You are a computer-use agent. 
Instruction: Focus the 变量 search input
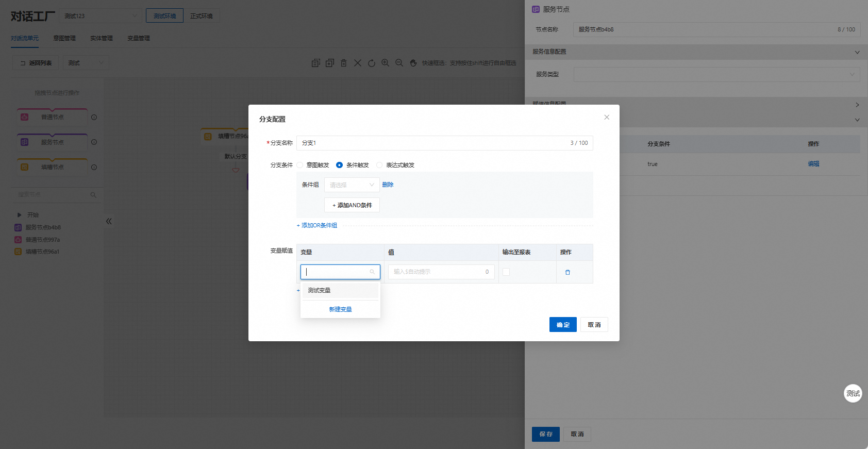[x=340, y=272]
